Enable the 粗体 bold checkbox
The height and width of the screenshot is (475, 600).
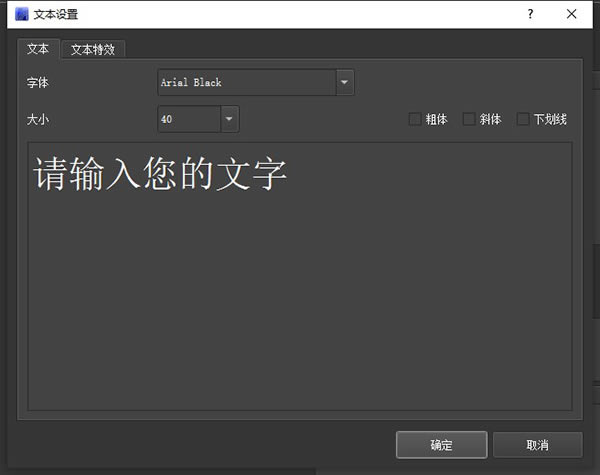coord(415,119)
